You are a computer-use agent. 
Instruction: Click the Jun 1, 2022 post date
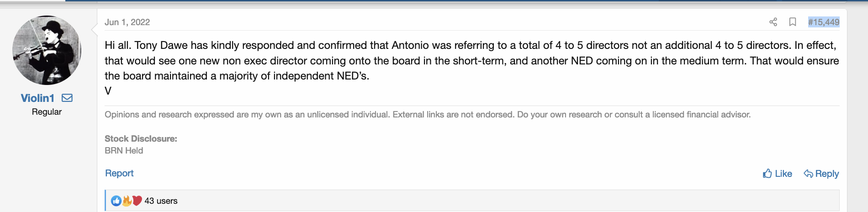pos(127,22)
